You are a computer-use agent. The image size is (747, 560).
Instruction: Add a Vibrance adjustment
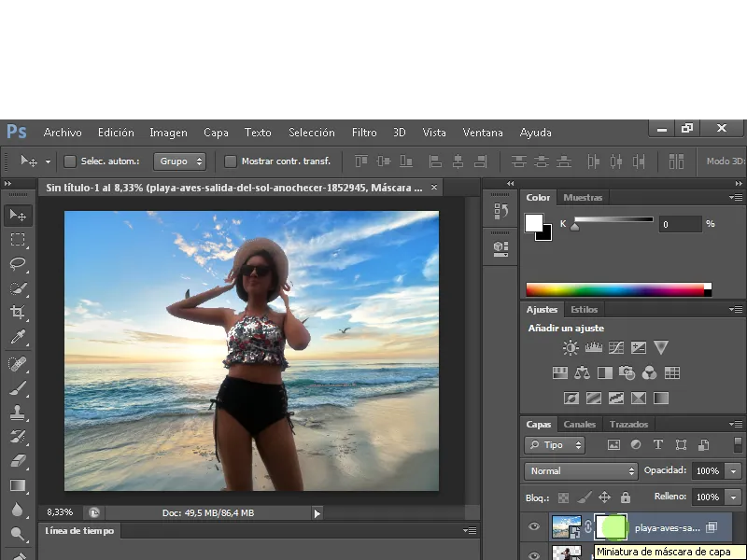(x=661, y=347)
